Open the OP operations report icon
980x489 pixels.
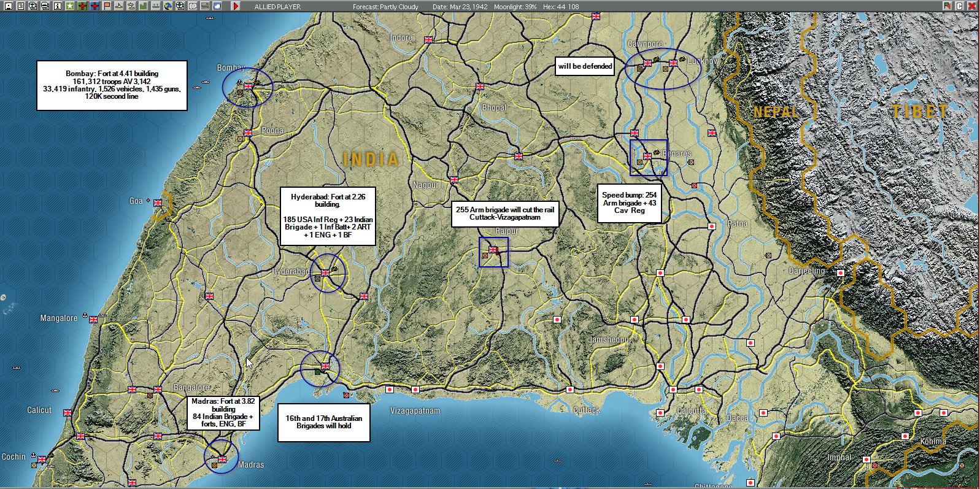pos(192,6)
